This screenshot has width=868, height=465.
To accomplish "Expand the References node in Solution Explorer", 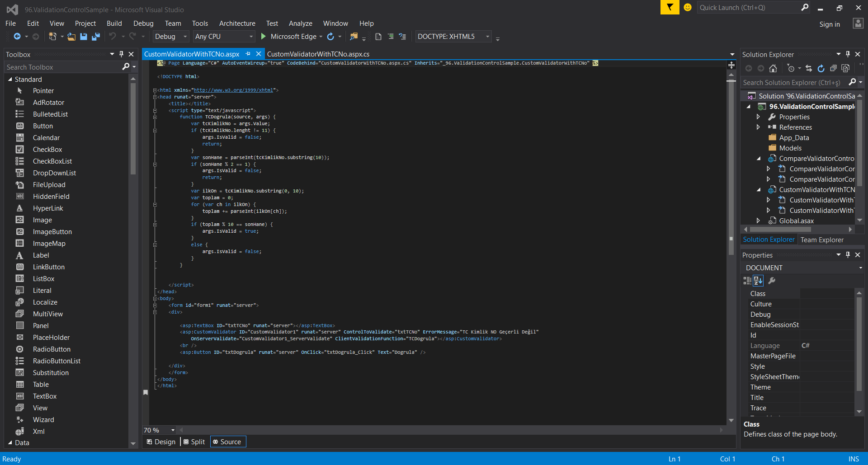I will 758,127.
